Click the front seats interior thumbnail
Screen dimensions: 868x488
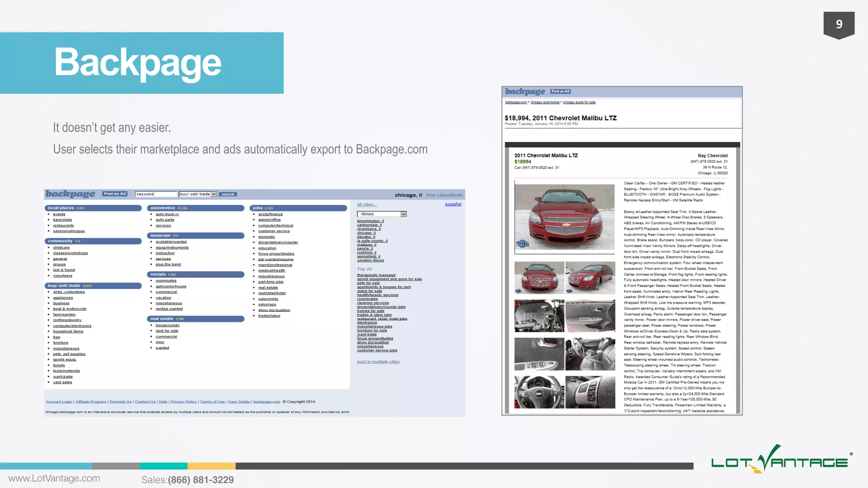[x=590, y=354]
